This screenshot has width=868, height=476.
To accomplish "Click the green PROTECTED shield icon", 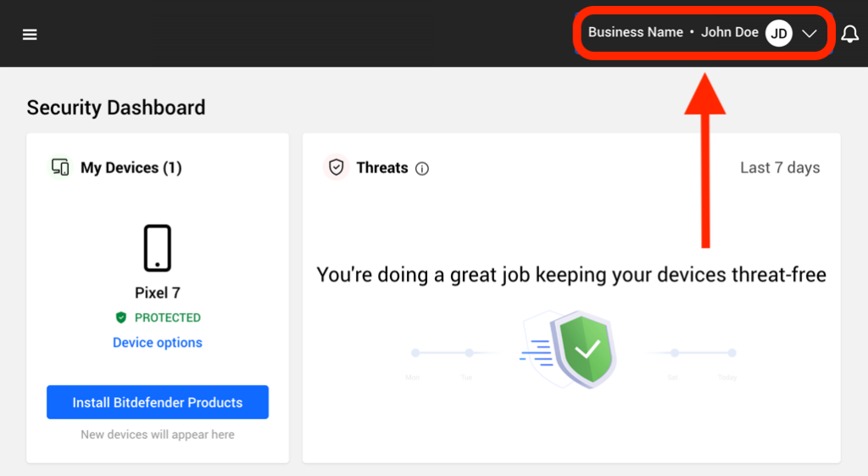I will [x=121, y=317].
